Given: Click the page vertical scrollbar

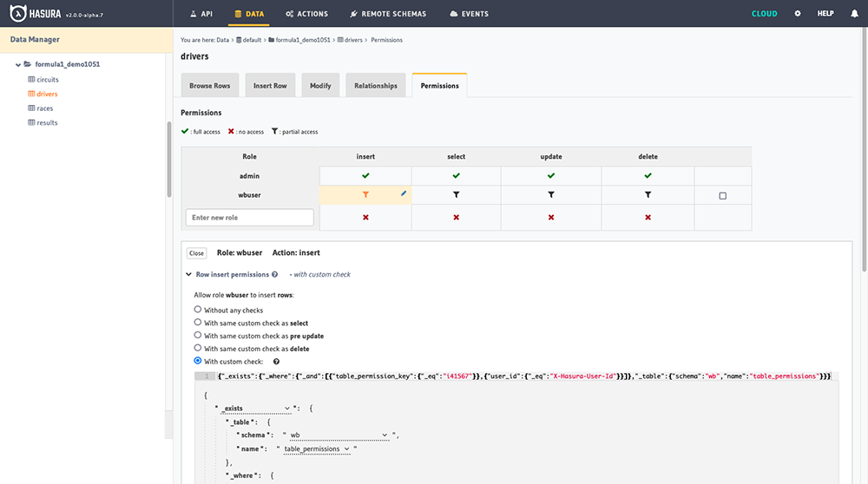Looking at the screenshot, I should tap(865, 149).
